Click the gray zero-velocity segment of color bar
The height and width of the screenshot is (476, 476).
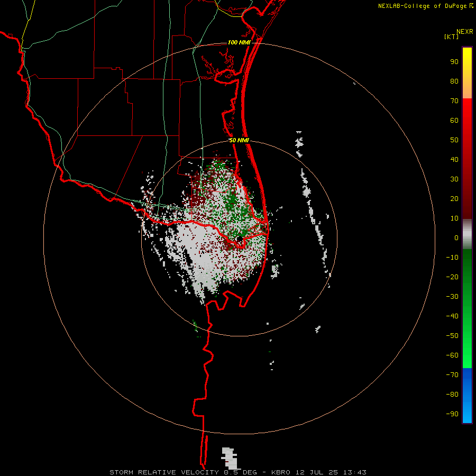467,234
